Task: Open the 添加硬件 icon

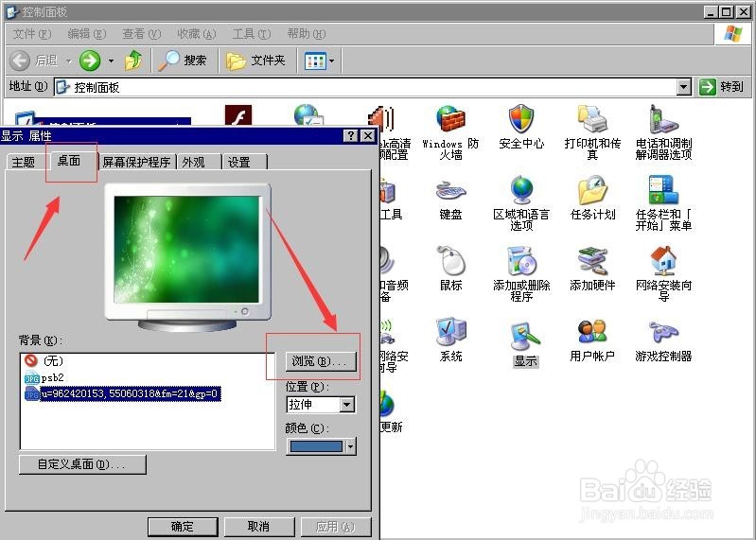Action: point(592,261)
